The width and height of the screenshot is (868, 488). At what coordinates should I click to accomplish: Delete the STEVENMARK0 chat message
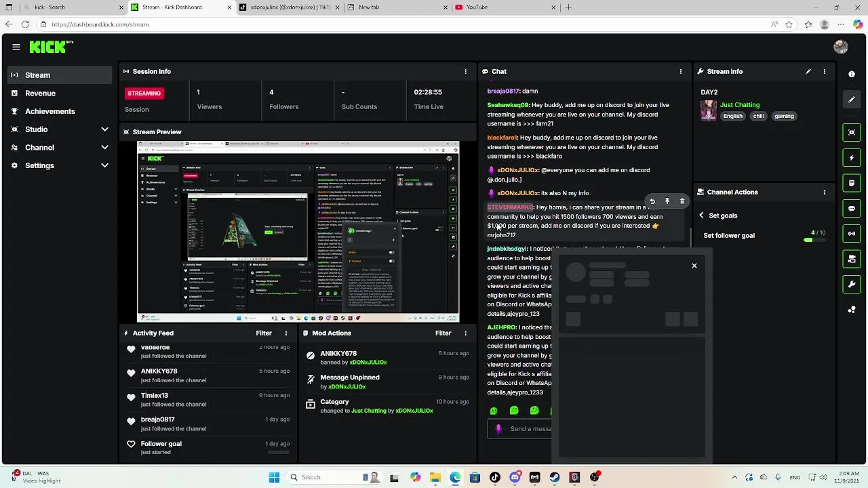pos(682,201)
